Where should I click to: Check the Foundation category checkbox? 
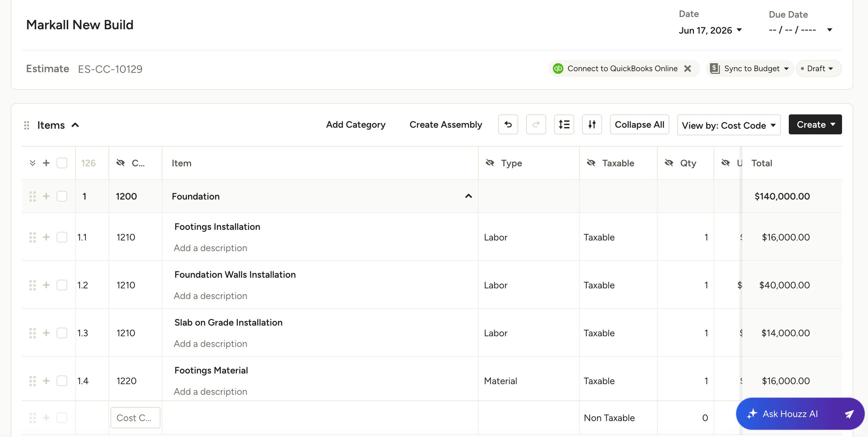[x=62, y=196]
